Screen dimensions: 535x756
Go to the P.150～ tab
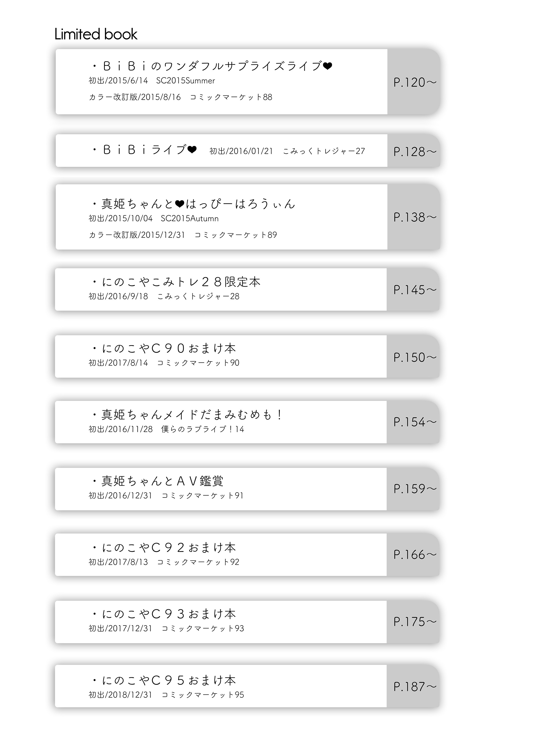413,357
